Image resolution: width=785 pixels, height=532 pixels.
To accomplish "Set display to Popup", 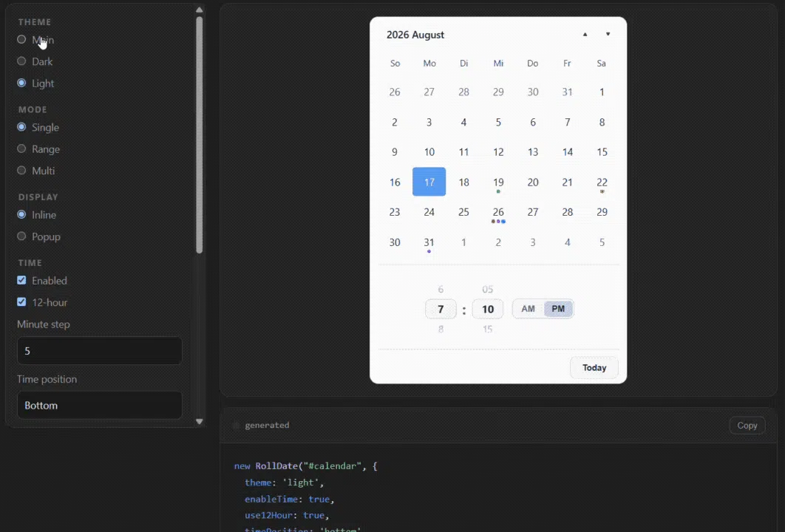I will [21, 236].
